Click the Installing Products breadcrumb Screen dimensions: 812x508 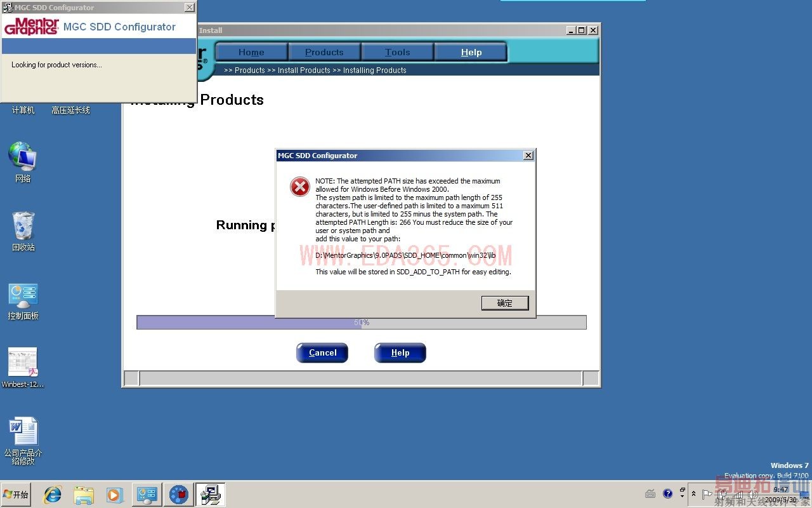[x=375, y=70]
